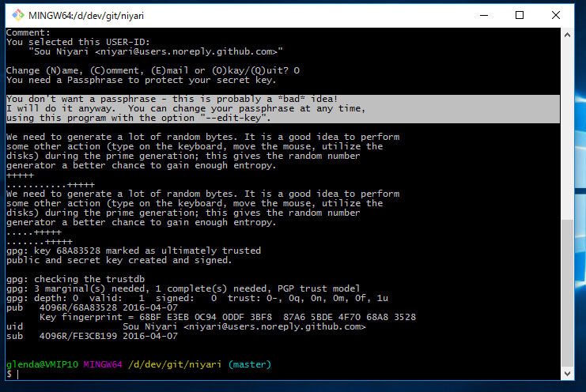
Task: Click the vertical scrollbar thumb
Action: tap(567, 293)
